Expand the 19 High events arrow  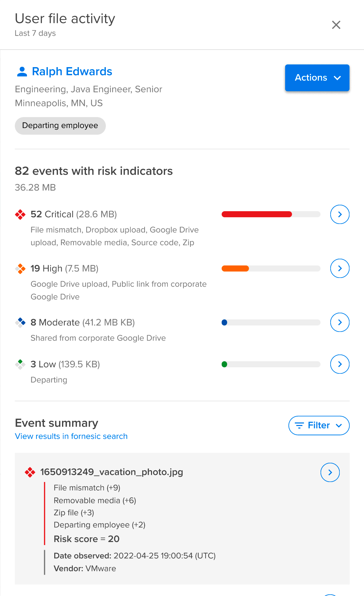click(x=339, y=268)
